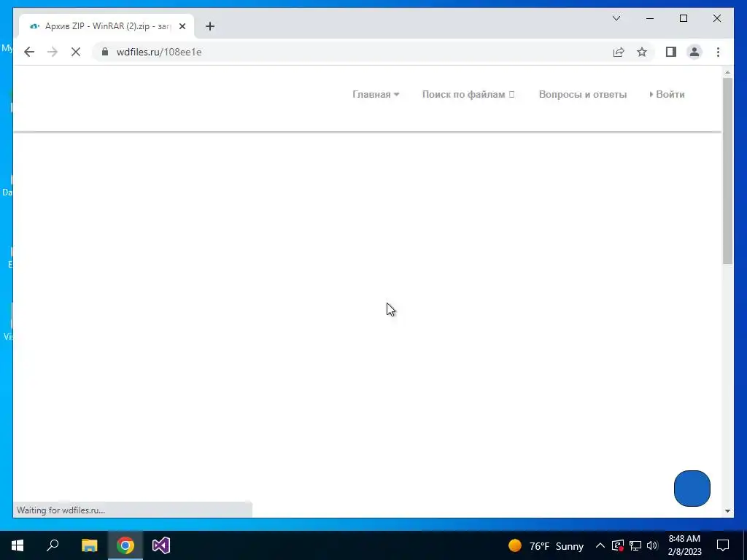Open the notification center
This screenshot has width=747, height=560.
coord(723,545)
